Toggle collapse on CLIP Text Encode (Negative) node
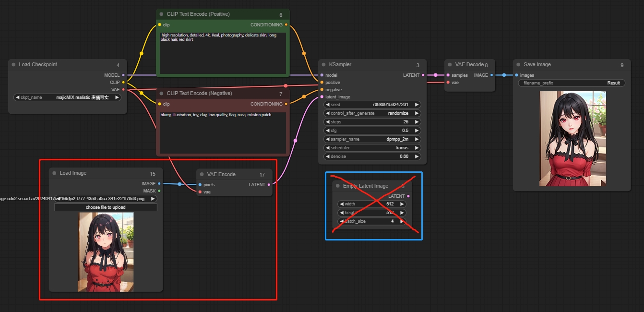Image resolution: width=644 pixels, height=312 pixels. pyautogui.click(x=161, y=93)
